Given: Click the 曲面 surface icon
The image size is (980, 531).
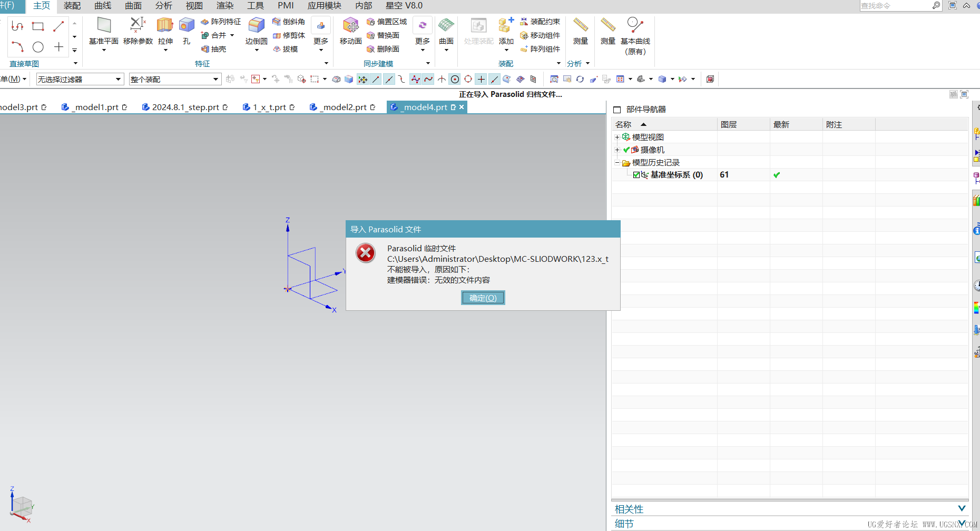Looking at the screenshot, I should click(x=446, y=25).
